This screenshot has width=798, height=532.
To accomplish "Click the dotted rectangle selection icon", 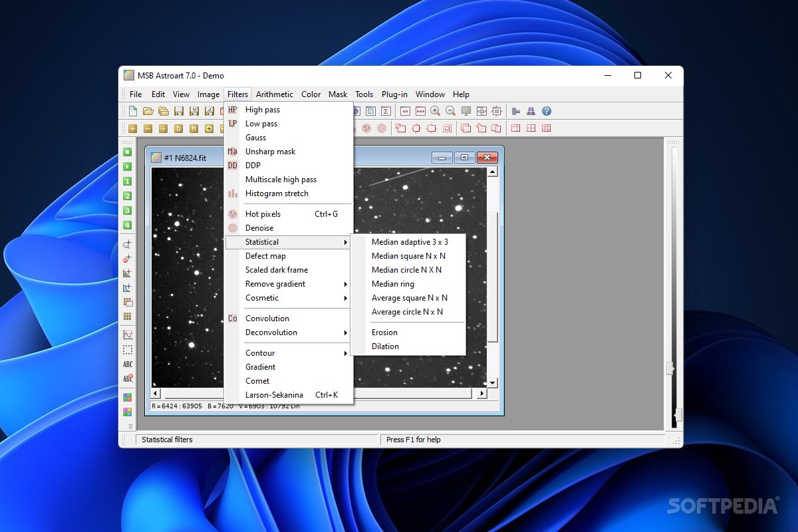I will [128, 350].
